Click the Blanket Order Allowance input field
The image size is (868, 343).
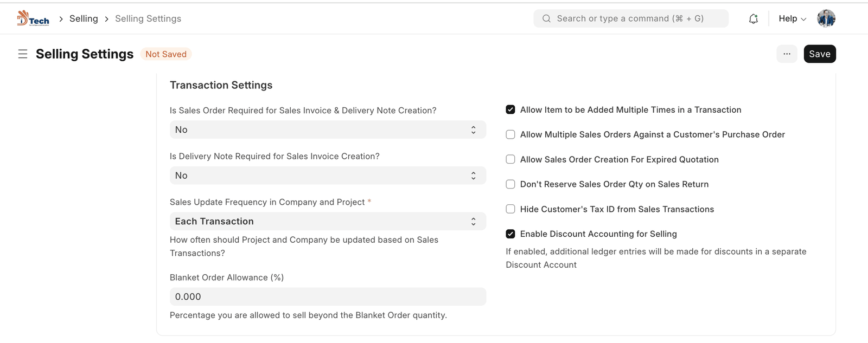[x=328, y=297]
